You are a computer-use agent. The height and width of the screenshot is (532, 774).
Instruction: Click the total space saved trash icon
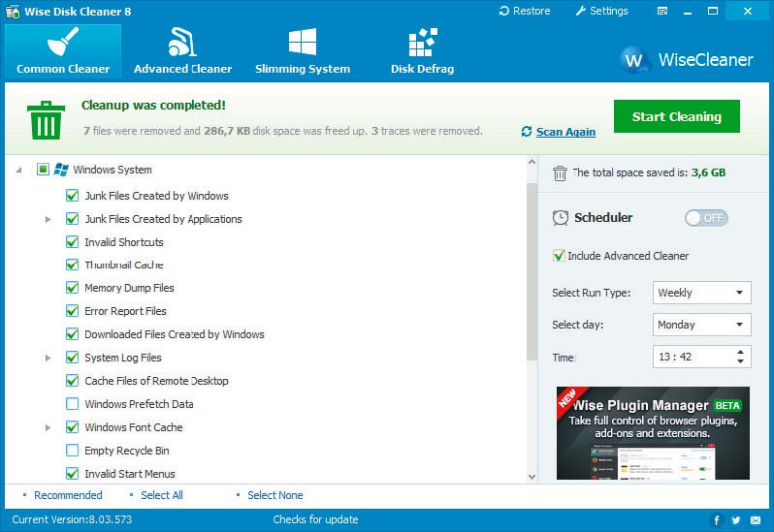(x=560, y=173)
